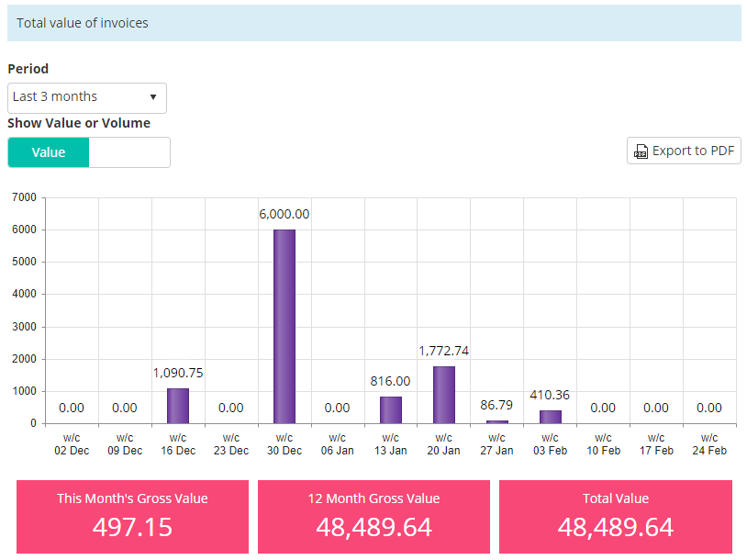Click the 1,772.74 bar for 20 Jan

pos(444,395)
